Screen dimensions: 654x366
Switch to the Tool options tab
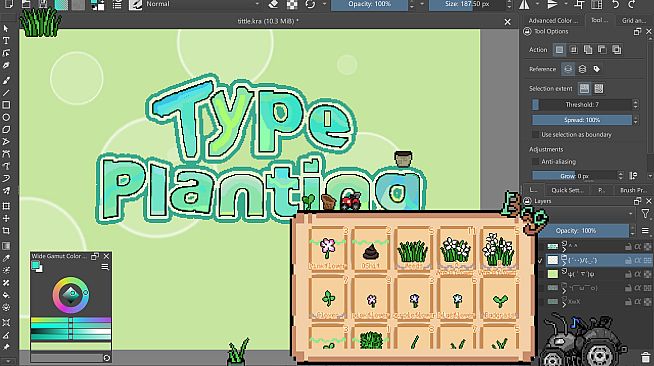click(599, 20)
